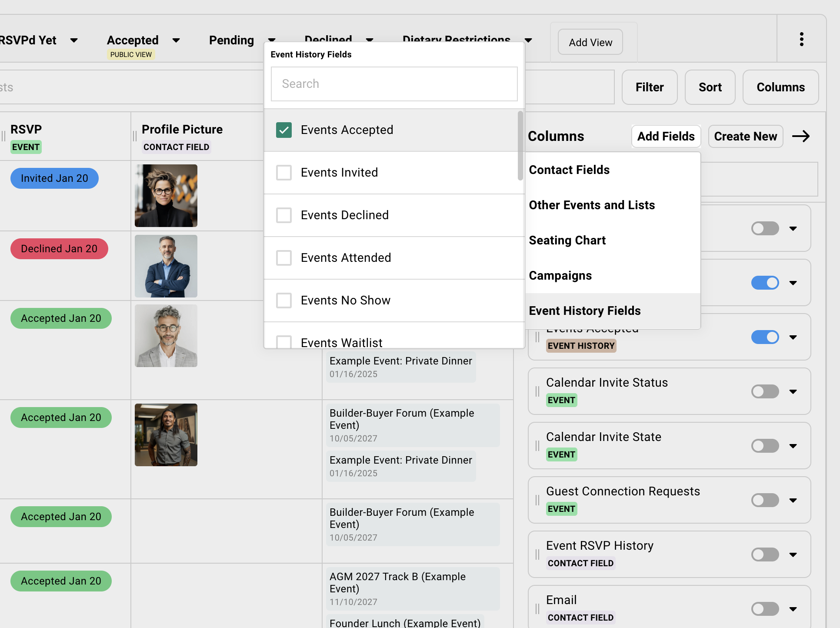Choose Campaigns from the Add Fields menu
This screenshot has width=840, height=628.
point(560,275)
